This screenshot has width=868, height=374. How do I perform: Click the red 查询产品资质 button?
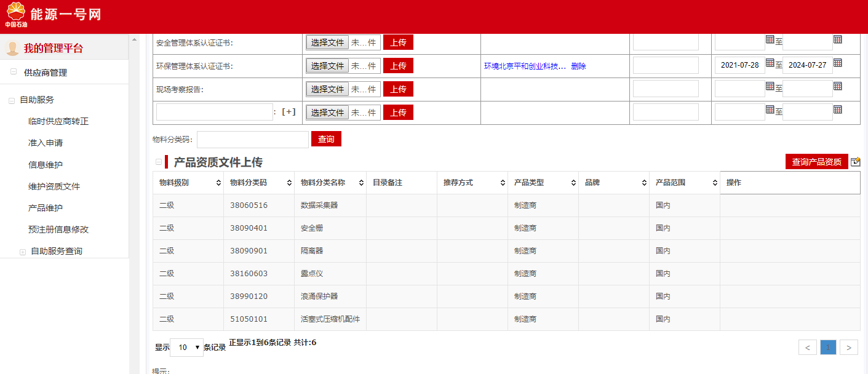pos(816,162)
